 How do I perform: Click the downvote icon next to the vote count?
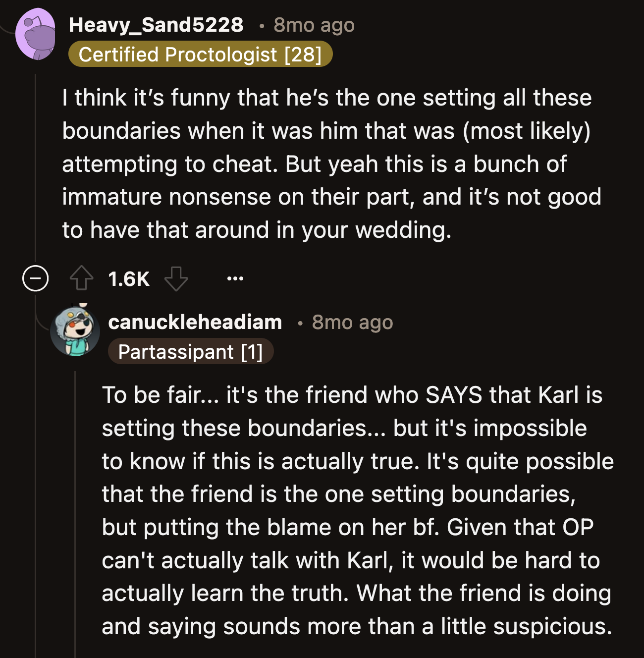point(176,279)
